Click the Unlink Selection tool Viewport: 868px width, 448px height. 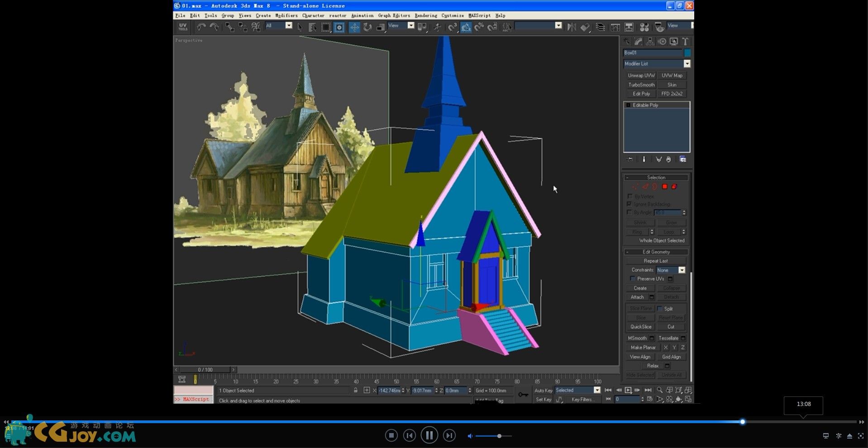coord(243,27)
